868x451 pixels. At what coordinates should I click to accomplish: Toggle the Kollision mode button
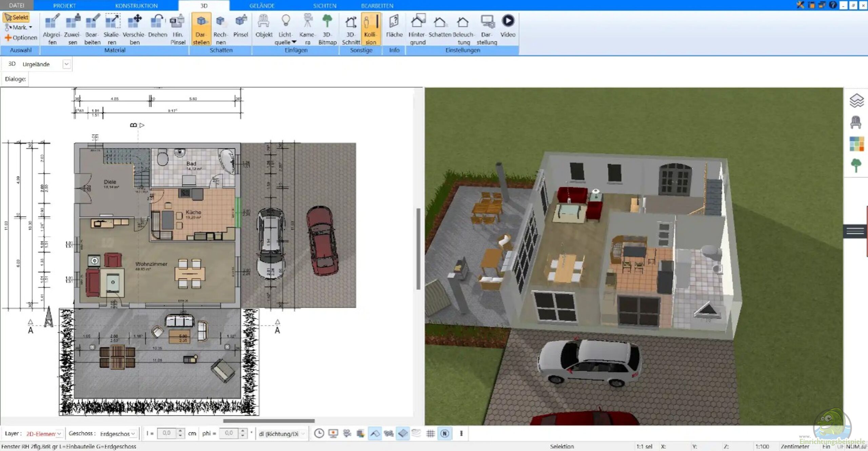coord(370,29)
